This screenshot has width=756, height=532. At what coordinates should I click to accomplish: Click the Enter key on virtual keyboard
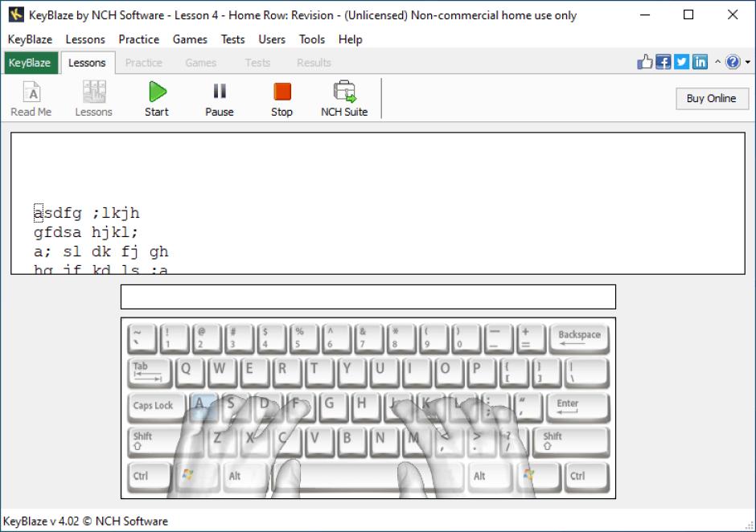(x=577, y=407)
